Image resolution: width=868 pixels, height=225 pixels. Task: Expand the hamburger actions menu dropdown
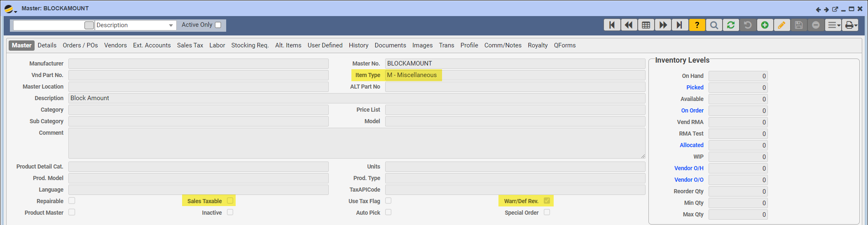click(833, 25)
